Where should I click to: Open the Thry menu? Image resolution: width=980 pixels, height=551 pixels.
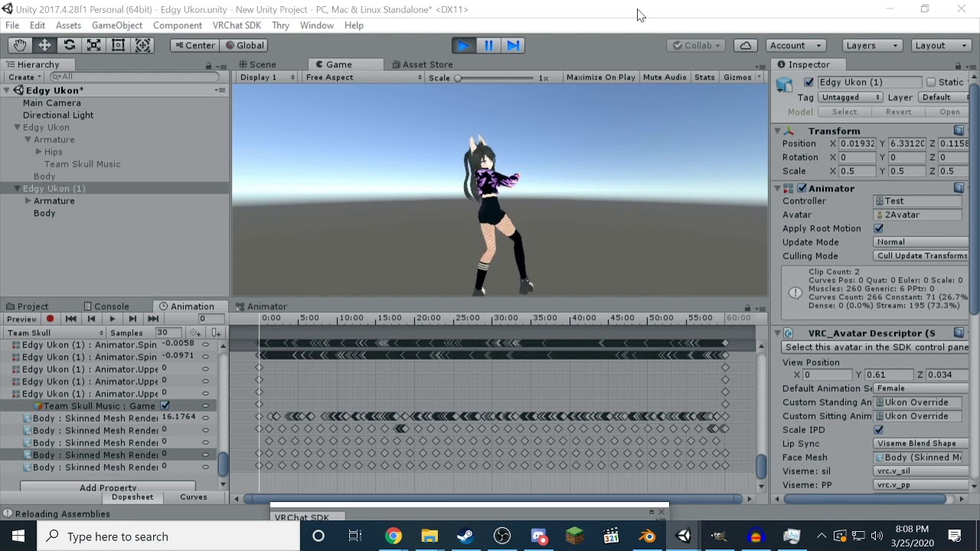[x=280, y=25]
